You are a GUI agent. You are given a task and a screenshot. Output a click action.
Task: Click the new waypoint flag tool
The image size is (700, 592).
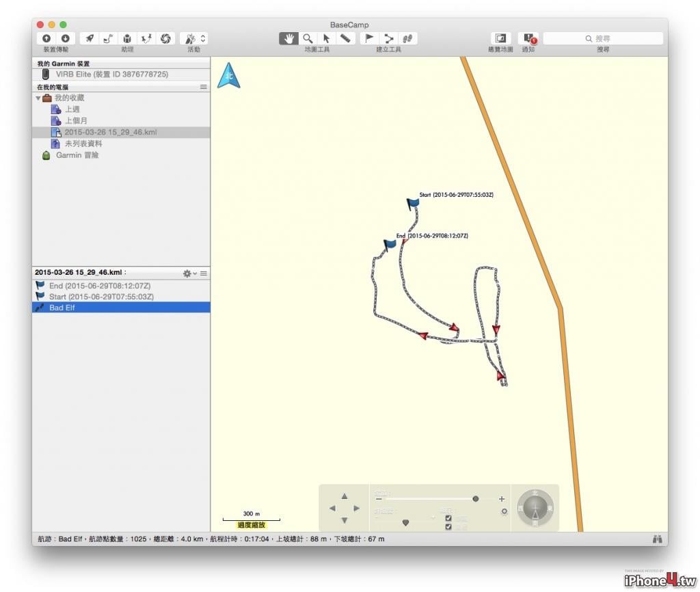[369, 38]
